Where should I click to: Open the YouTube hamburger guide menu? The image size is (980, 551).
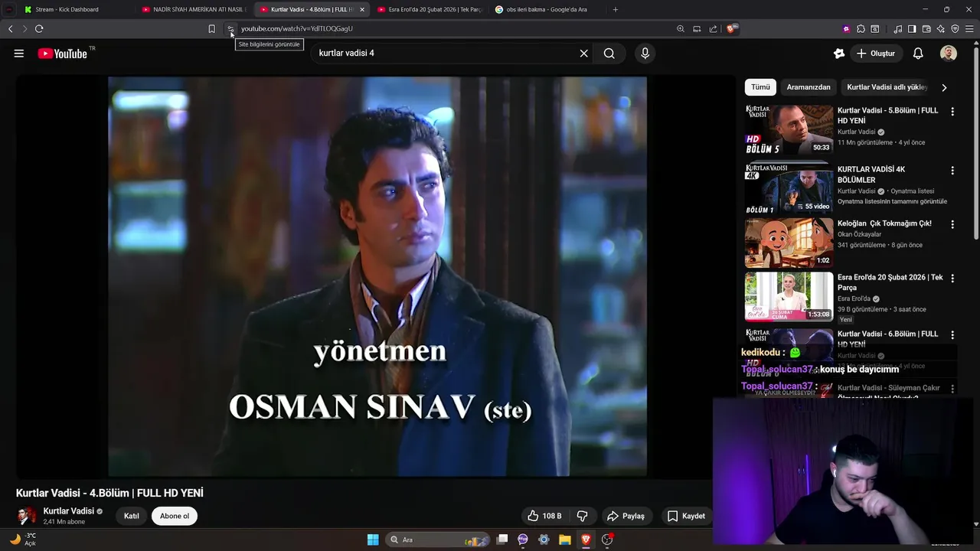[19, 54]
